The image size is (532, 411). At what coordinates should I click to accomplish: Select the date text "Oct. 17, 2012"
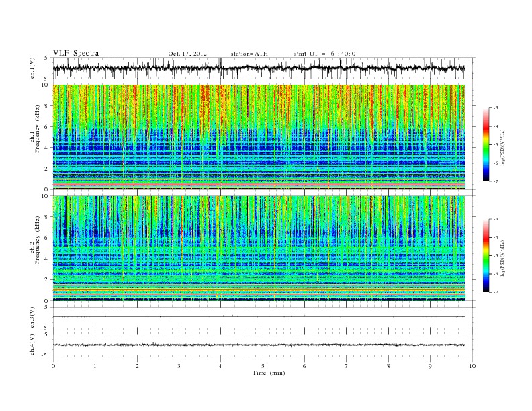[187, 54]
